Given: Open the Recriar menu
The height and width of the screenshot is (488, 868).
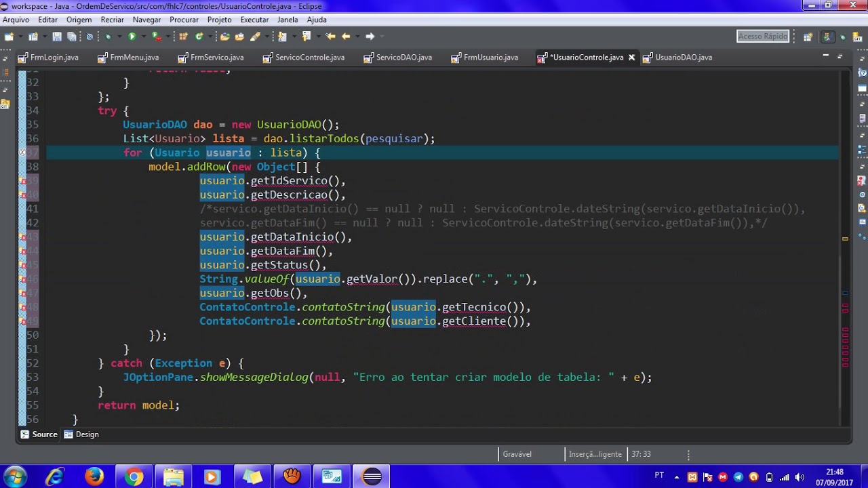Looking at the screenshot, I should pyautogui.click(x=113, y=20).
